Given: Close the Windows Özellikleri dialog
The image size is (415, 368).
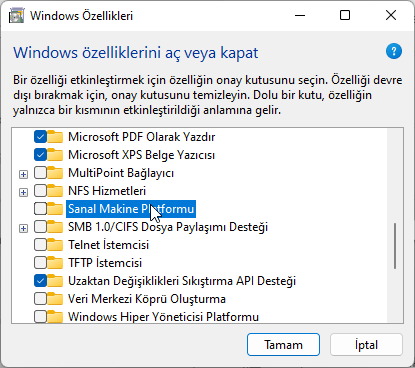Looking at the screenshot, I should pyautogui.click(x=391, y=15).
